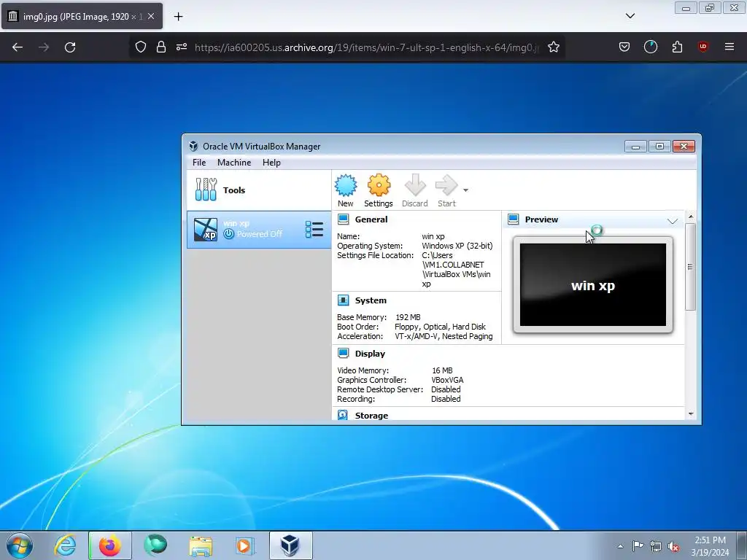Click the Display section heading
This screenshot has height=560, width=747.
[370, 354]
